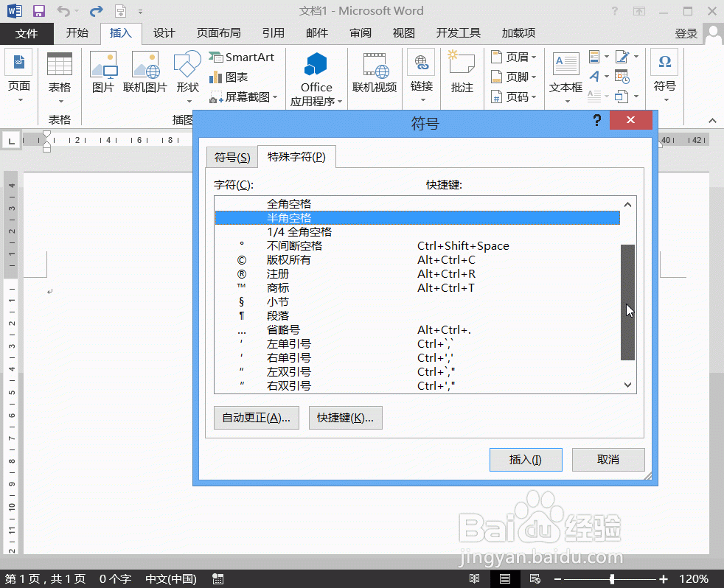Switch to read mode view in status bar
Screen dimensions: 724x588
[x=475, y=579]
